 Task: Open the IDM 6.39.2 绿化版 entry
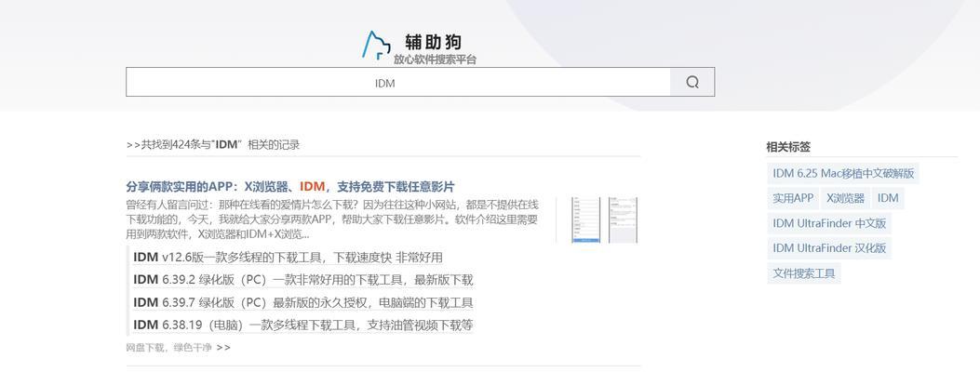tap(302, 280)
